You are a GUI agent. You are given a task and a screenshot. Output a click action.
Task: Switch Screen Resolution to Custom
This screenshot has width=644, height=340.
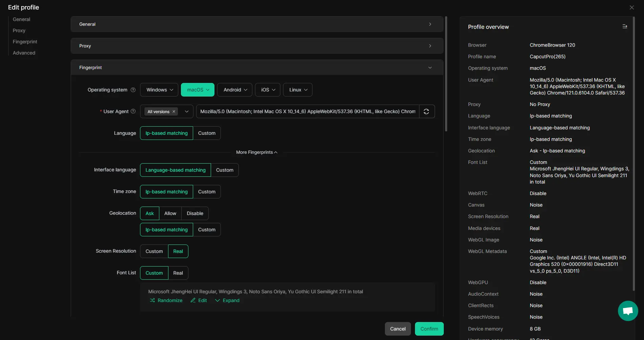click(154, 251)
